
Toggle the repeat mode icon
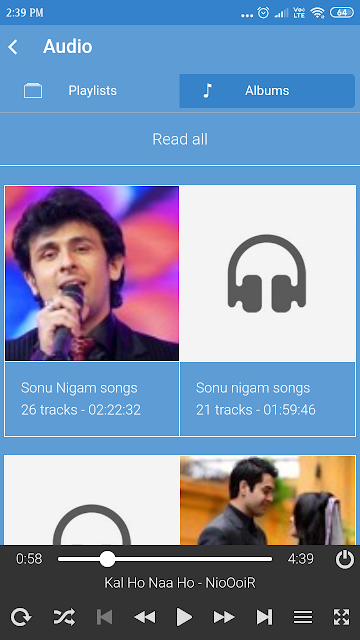(20, 617)
